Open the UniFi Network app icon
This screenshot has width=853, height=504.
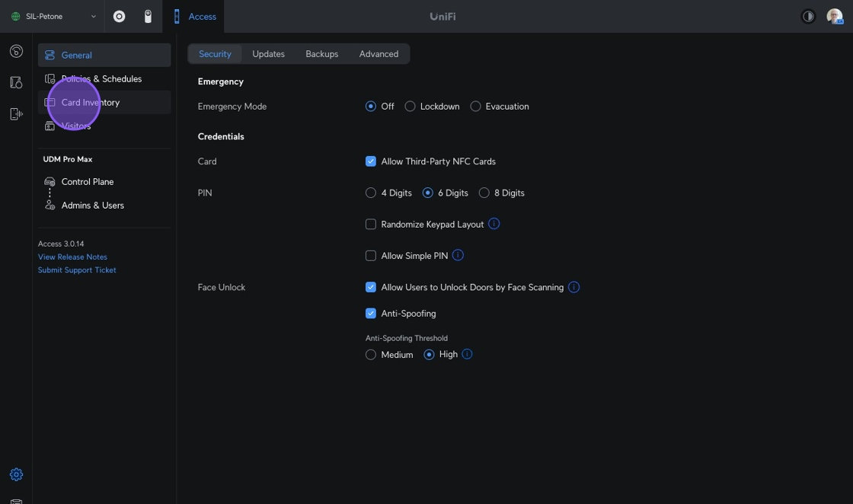(119, 16)
